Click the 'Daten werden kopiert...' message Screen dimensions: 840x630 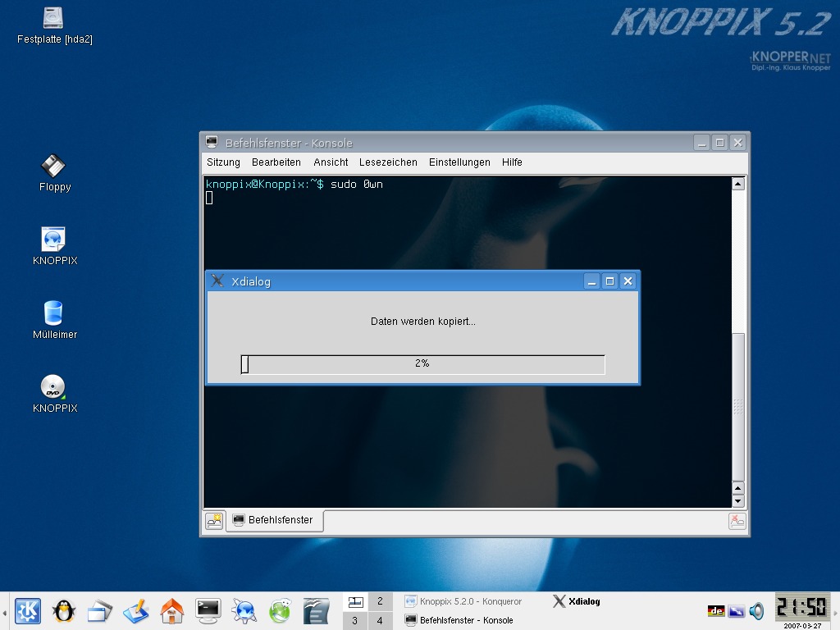(x=422, y=322)
